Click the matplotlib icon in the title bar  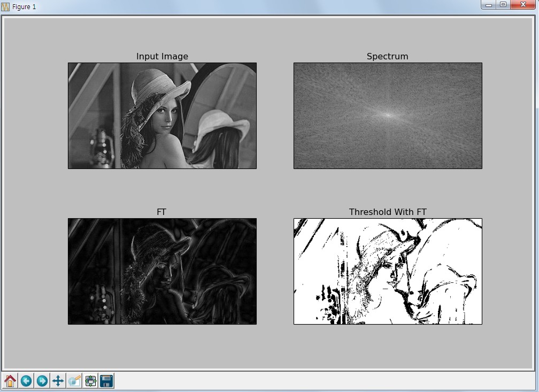pos(5,6)
